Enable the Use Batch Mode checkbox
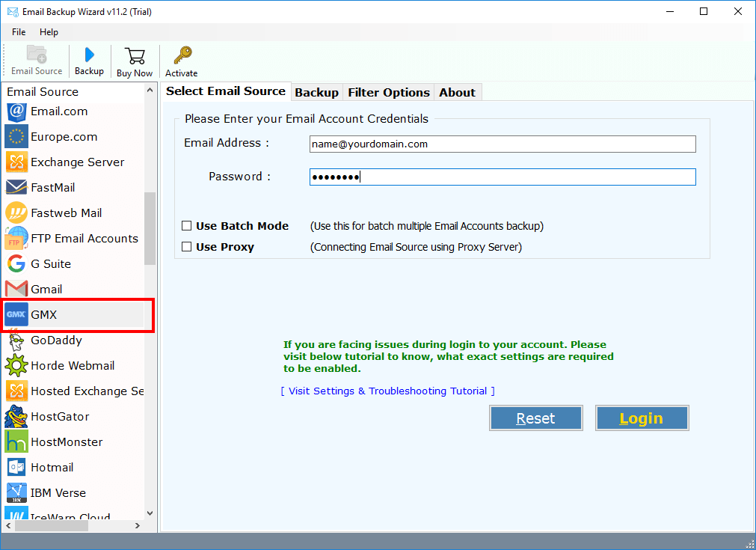The width and height of the screenshot is (756, 550). [187, 226]
